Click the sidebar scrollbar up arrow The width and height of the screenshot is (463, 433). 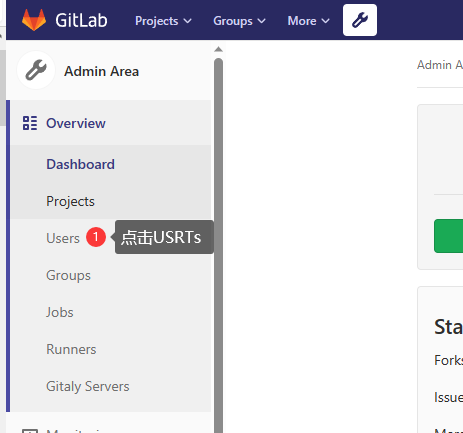(218, 49)
